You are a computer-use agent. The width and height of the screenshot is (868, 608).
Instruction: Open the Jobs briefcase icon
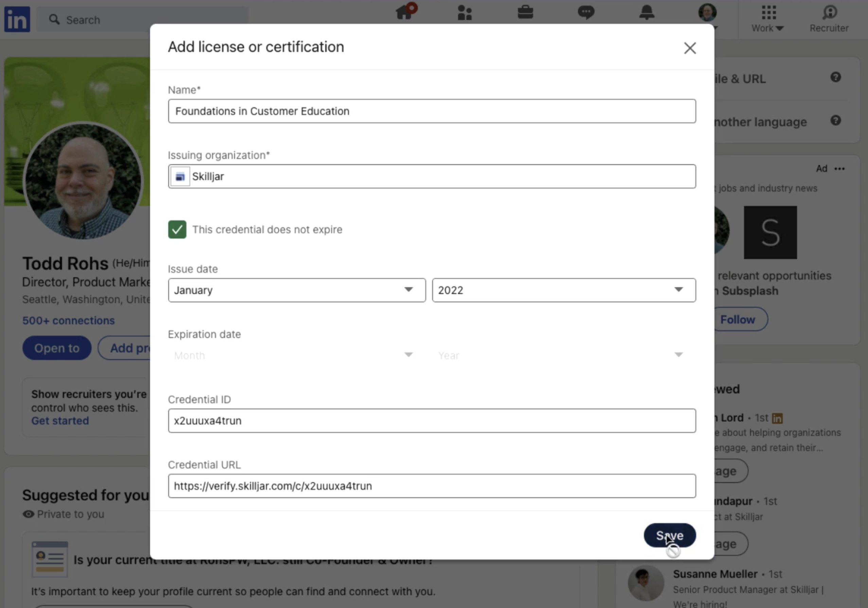[x=525, y=12]
